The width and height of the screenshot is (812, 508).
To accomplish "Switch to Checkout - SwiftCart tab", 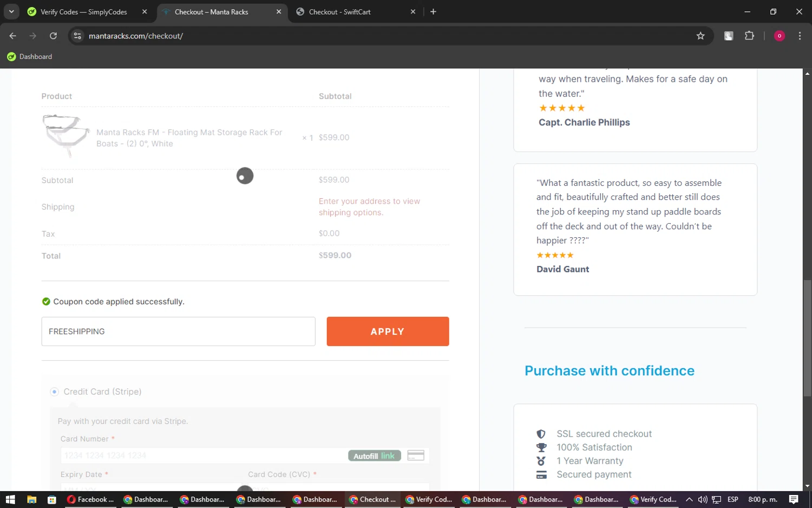I will (340, 12).
